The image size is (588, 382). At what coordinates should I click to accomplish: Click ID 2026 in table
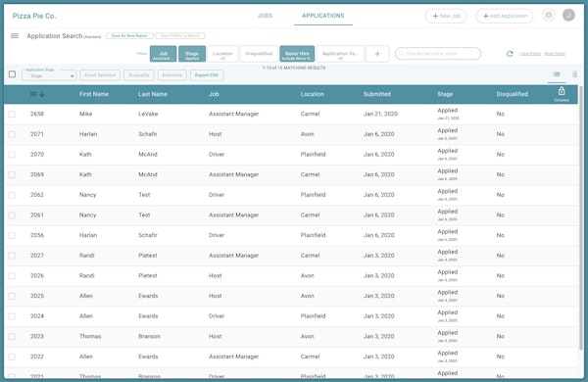(37, 275)
